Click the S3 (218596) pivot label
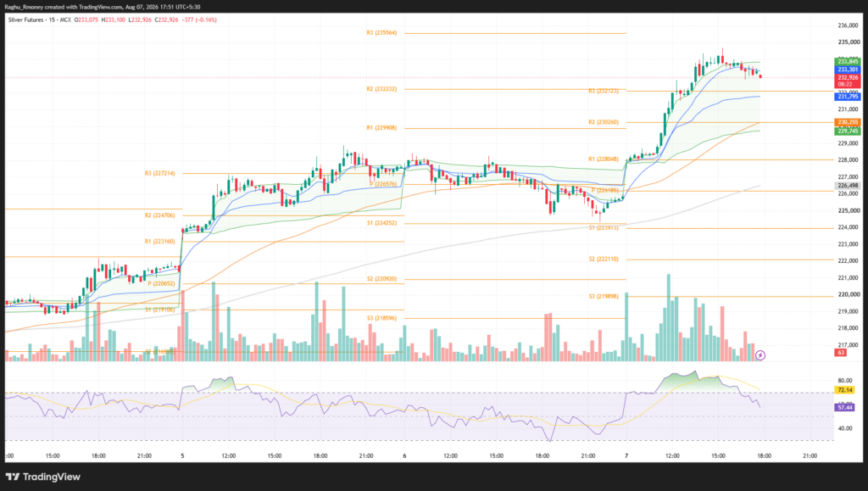 pos(381,318)
